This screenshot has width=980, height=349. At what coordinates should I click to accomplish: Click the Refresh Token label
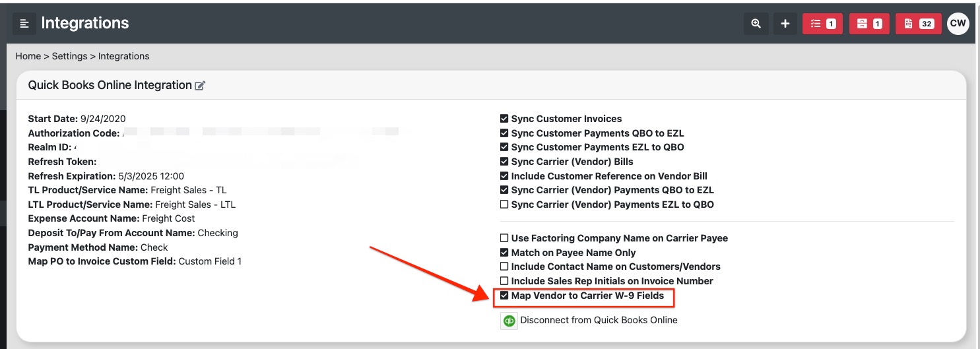point(62,162)
